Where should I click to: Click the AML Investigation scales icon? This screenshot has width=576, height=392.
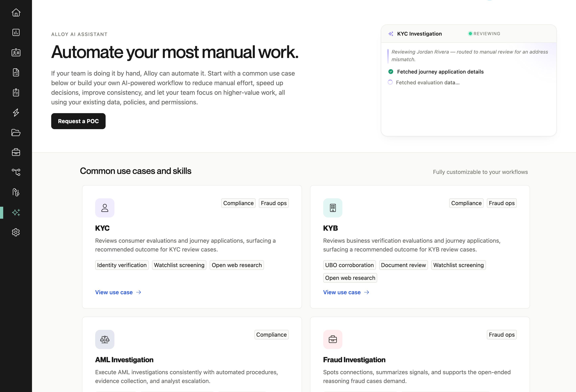pyautogui.click(x=105, y=339)
